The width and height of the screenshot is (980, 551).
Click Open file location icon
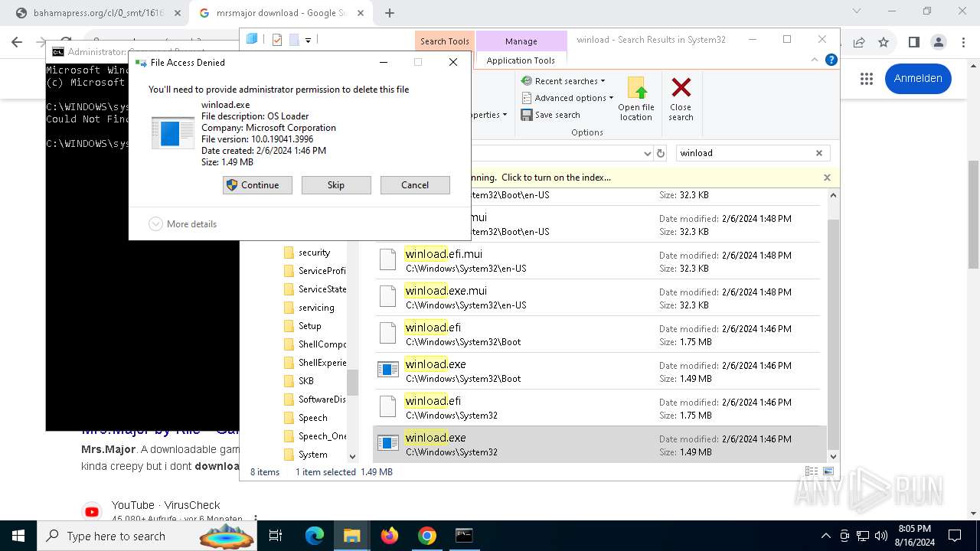click(636, 99)
